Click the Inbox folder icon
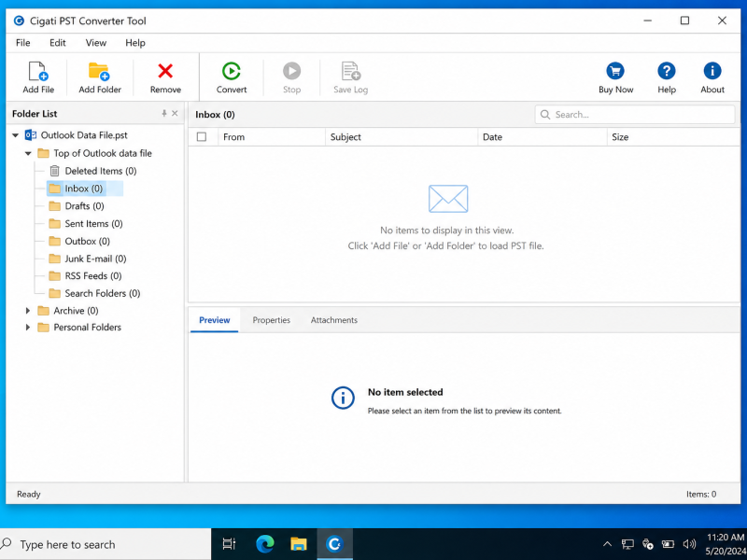The width and height of the screenshot is (747, 560). [x=55, y=189]
